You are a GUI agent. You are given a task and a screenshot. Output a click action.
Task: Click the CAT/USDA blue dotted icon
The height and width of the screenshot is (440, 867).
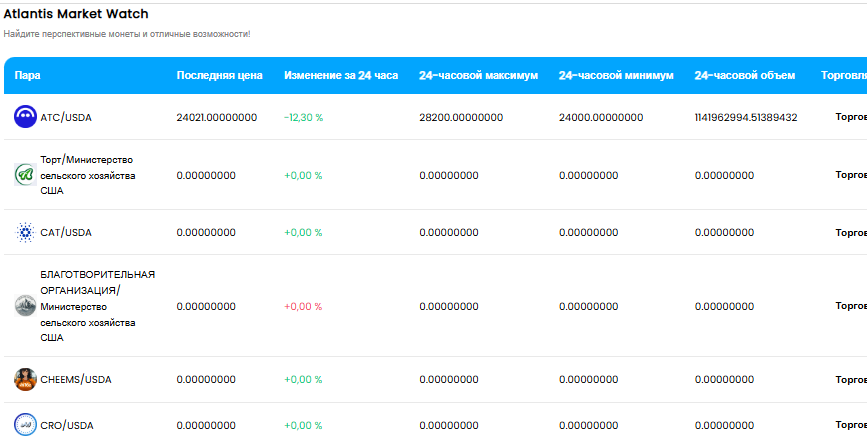pyautogui.click(x=25, y=232)
